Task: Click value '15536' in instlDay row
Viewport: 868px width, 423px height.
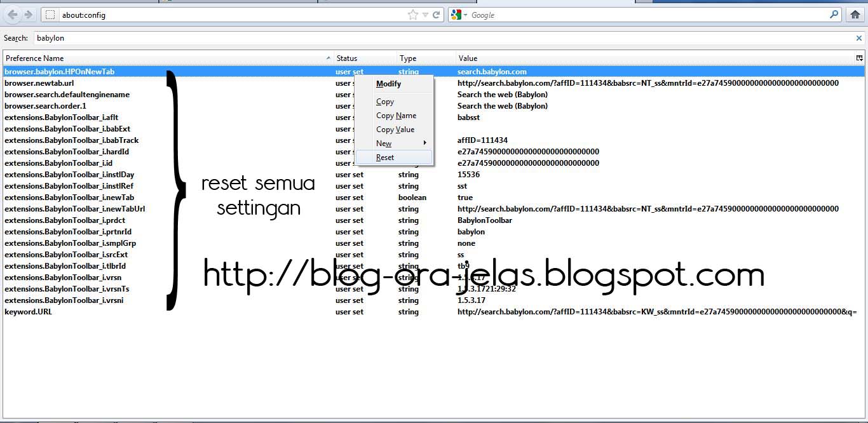Action: point(468,175)
